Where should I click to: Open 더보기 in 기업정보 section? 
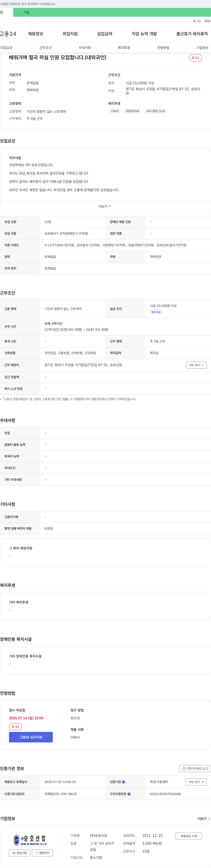204,818
